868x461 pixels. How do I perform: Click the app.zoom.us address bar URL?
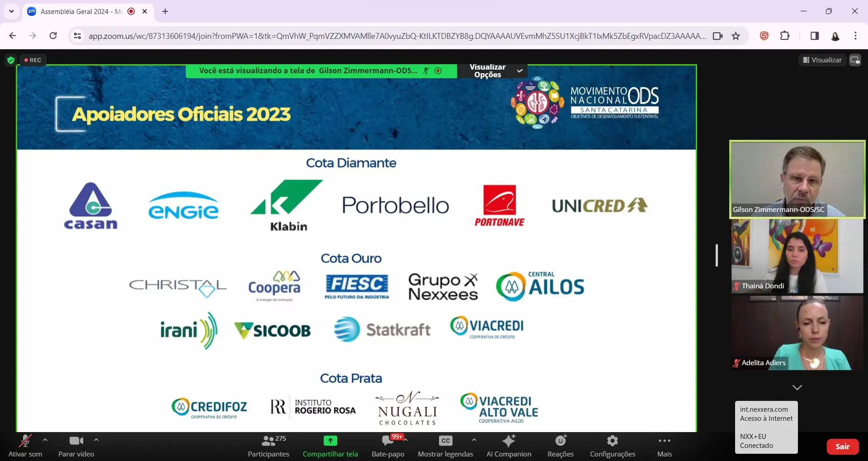pos(397,36)
